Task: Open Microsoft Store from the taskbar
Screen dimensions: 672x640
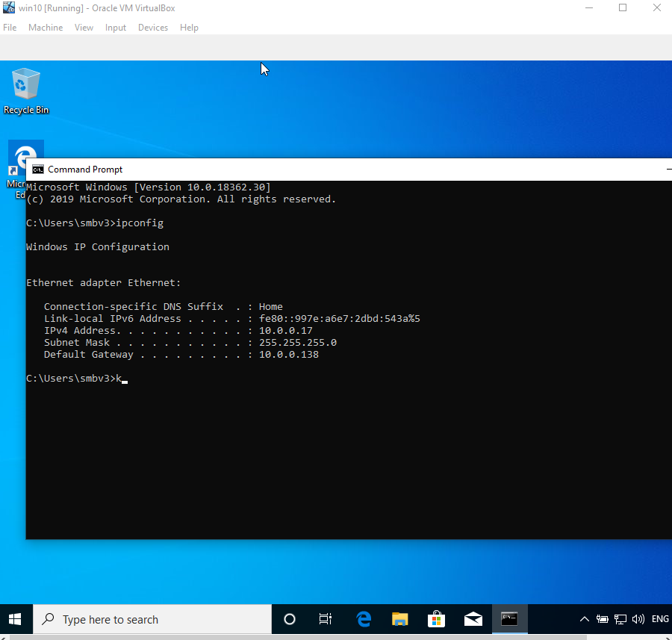Action: tap(436, 619)
